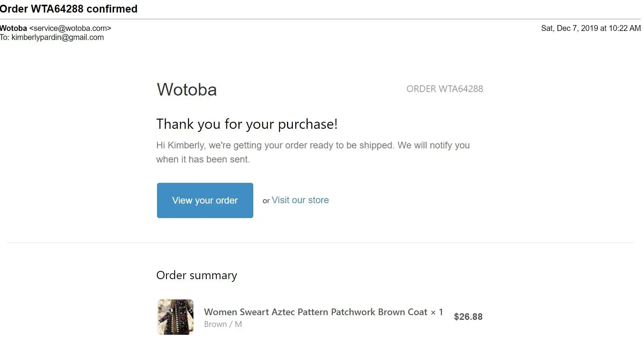Click the Aztec coat product thumbnail

175,317
